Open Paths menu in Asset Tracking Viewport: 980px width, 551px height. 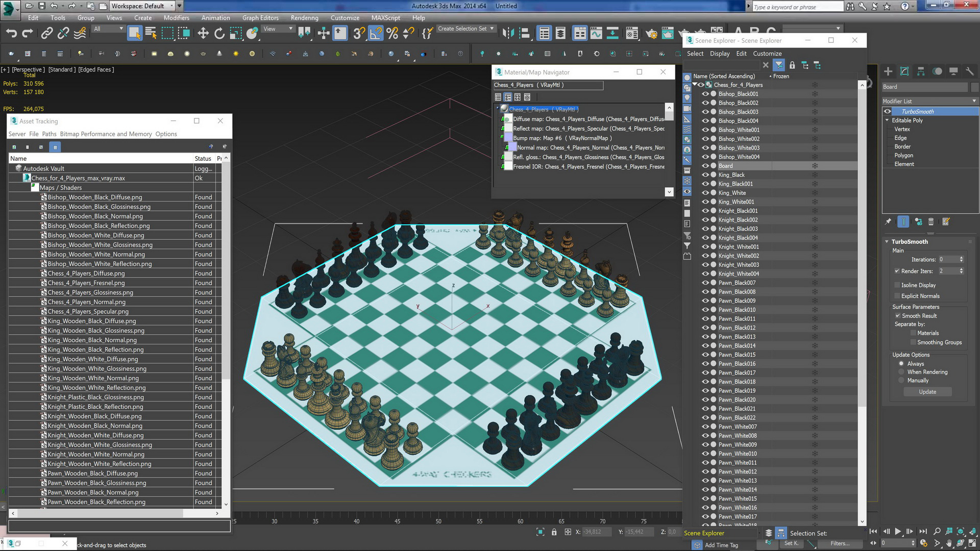(49, 134)
